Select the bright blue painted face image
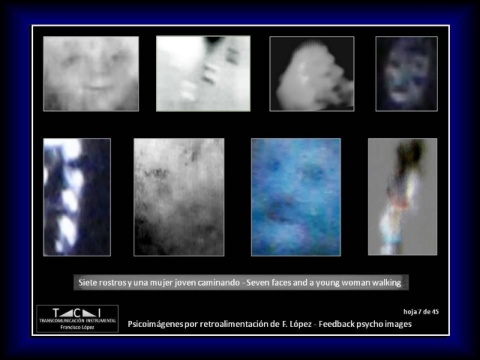 (296, 197)
